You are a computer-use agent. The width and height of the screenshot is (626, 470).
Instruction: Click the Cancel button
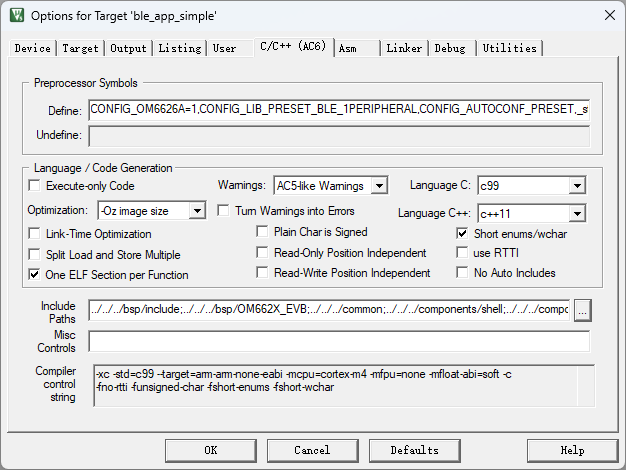click(313, 450)
